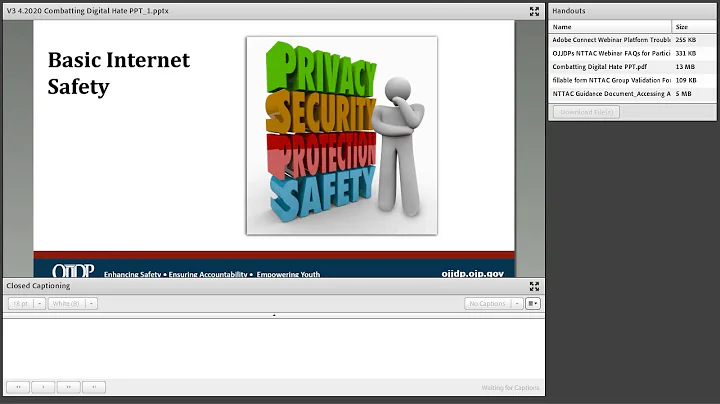Click the Privacy Security Protection Safety slide image

[342, 135]
